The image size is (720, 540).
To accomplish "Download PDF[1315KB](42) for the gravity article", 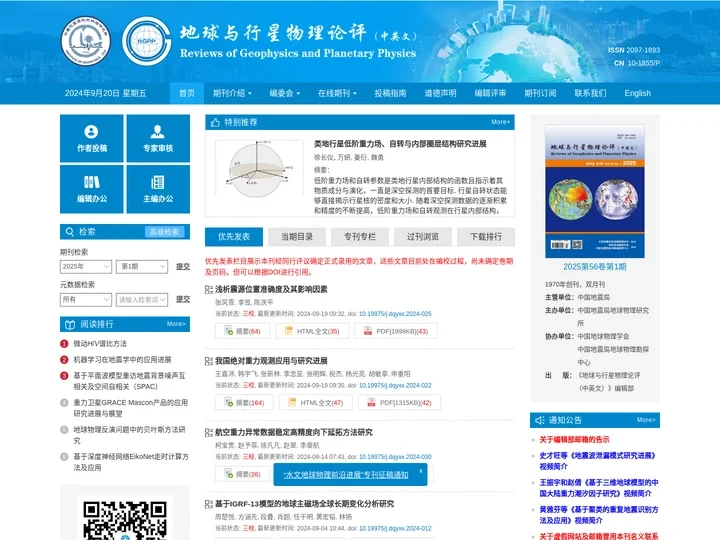I will [399, 403].
